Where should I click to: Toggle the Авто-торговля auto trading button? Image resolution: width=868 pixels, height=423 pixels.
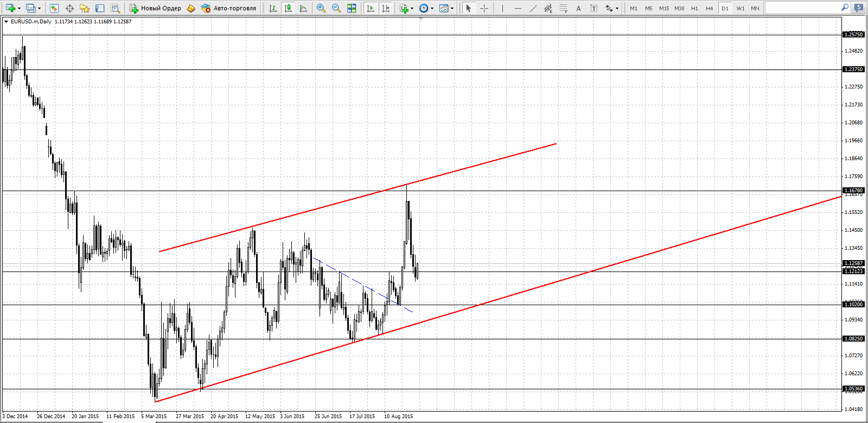click(x=228, y=8)
